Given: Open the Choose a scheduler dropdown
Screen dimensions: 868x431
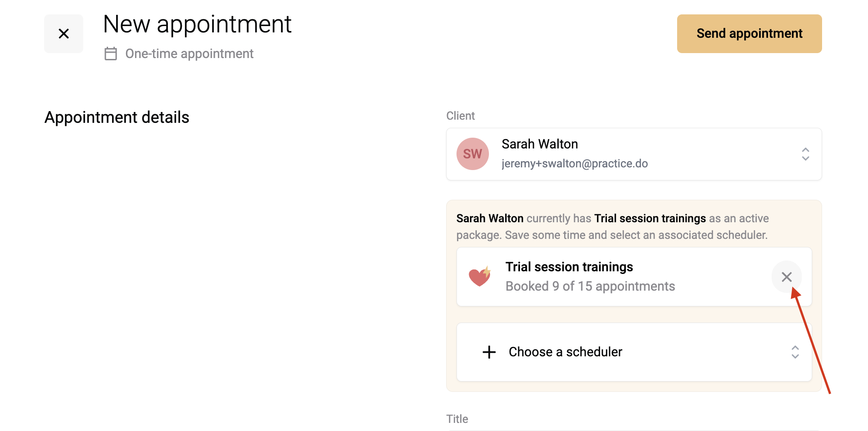Looking at the screenshot, I should tap(634, 352).
